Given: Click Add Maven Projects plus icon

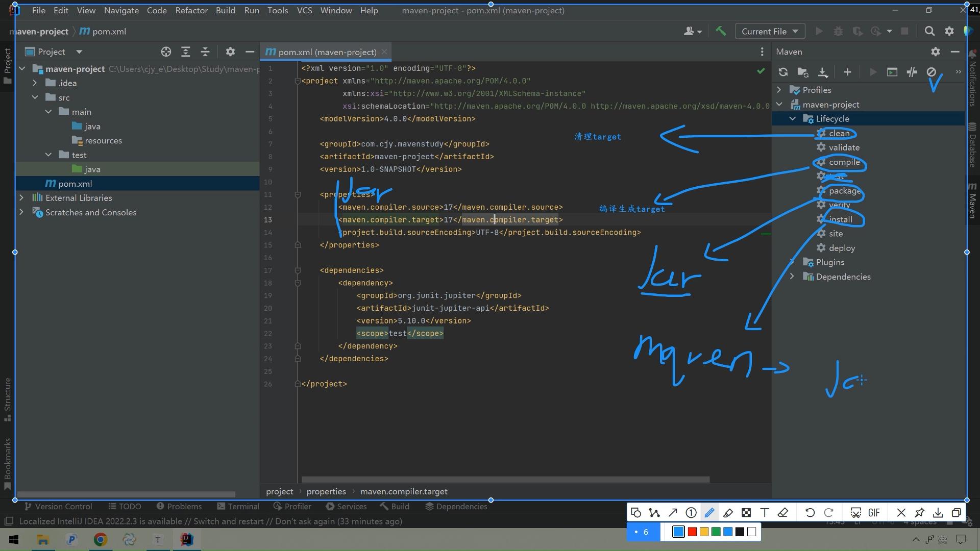Looking at the screenshot, I should tap(847, 72).
